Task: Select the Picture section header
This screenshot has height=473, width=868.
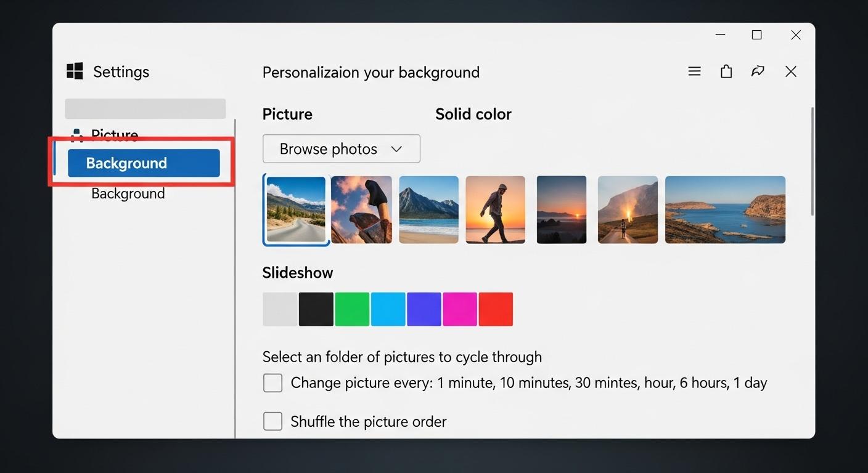Action: pyautogui.click(x=287, y=114)
